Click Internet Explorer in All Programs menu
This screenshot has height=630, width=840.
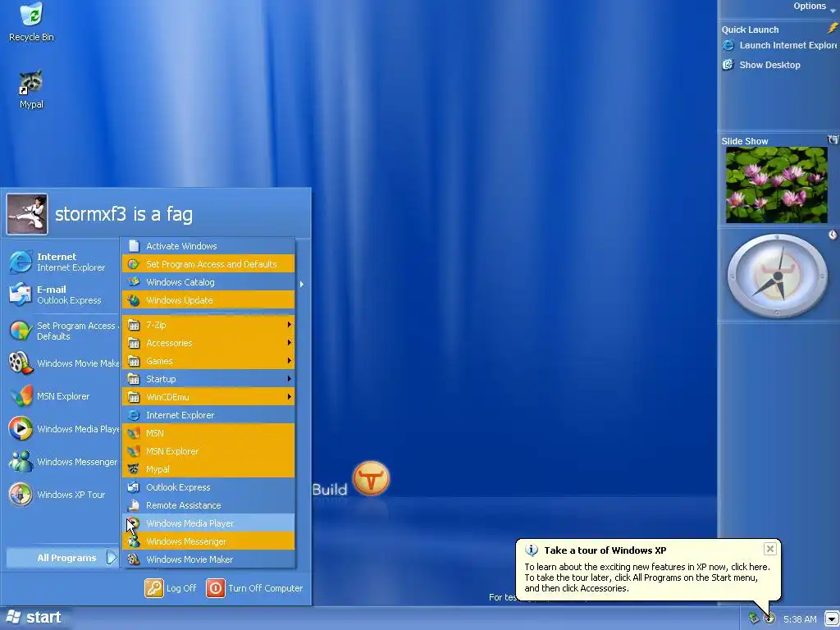click(208, 415)
